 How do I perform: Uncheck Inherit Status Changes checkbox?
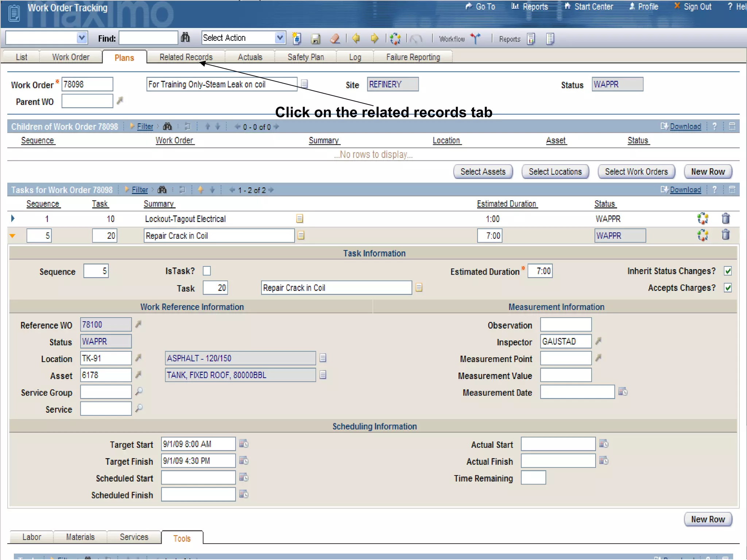pyautogui.click(x=728, y=271)
